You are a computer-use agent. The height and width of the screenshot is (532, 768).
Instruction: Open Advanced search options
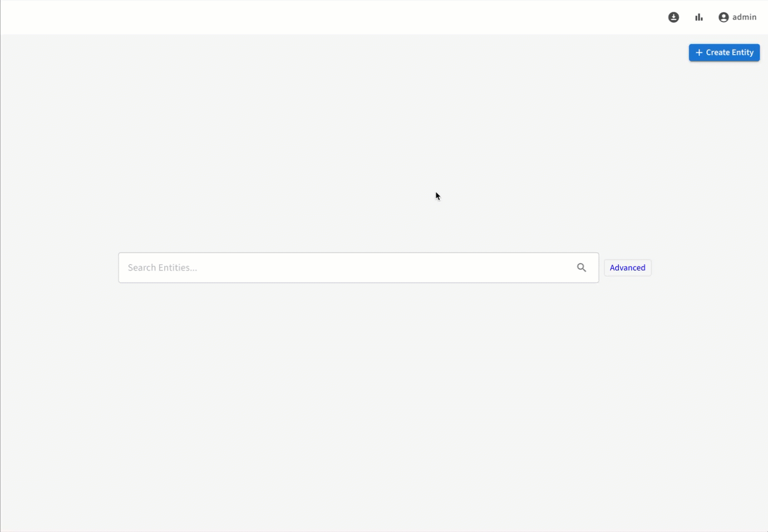tap(627, 268)
